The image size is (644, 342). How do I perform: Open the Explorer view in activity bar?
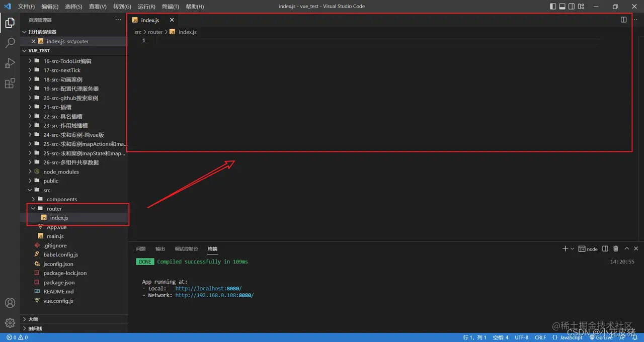click(10, 22)
